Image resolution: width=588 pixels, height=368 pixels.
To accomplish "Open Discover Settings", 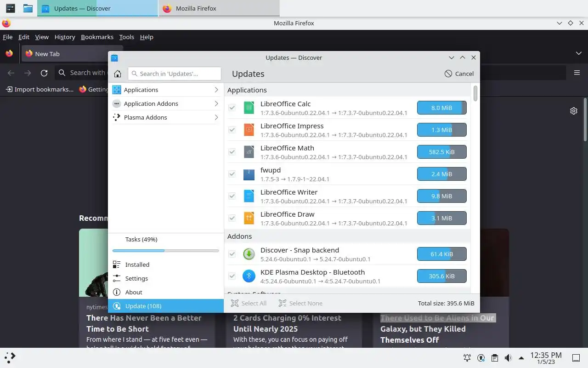I will pyautogui.click(x=166, y=278).
